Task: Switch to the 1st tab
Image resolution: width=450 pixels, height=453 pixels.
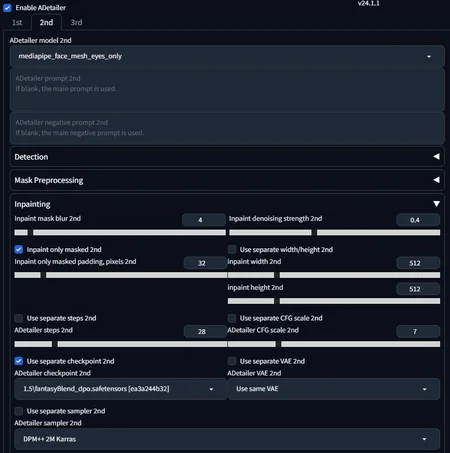Action: click(17, 22)
